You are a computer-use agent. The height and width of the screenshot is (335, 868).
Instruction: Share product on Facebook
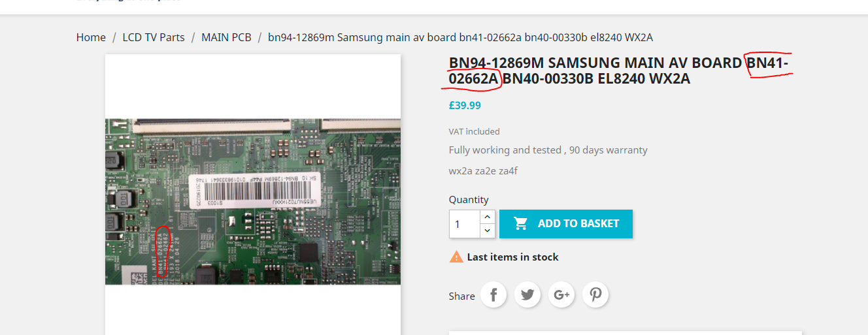[494, 295]
